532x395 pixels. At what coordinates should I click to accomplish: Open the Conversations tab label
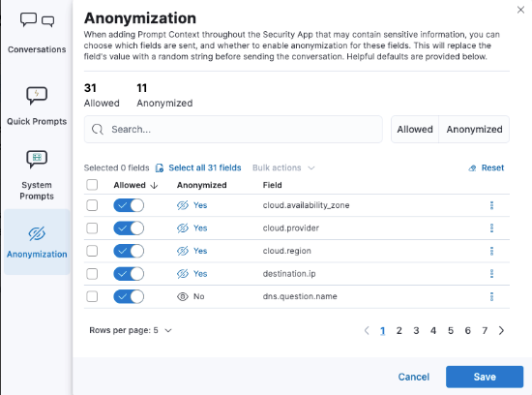pyautogui.click(x=37, y=49)
